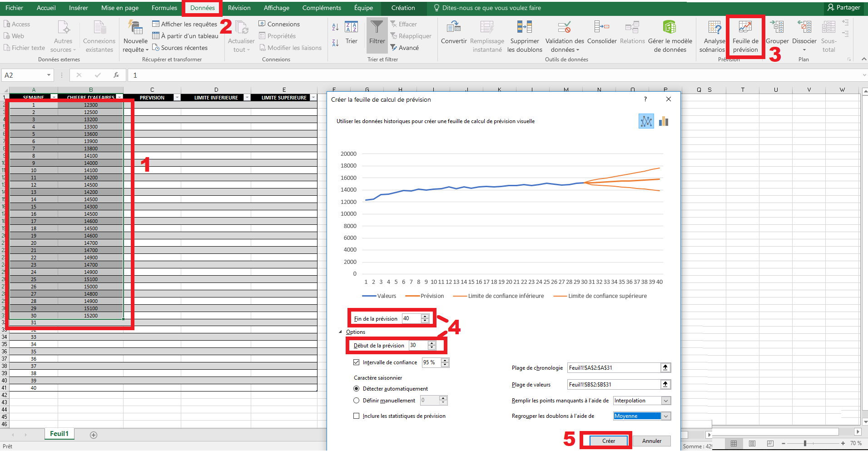The width and height of the screenshot is (868, 451).
Task: Open Nouvelle requête dropdown
Action: 135,45
